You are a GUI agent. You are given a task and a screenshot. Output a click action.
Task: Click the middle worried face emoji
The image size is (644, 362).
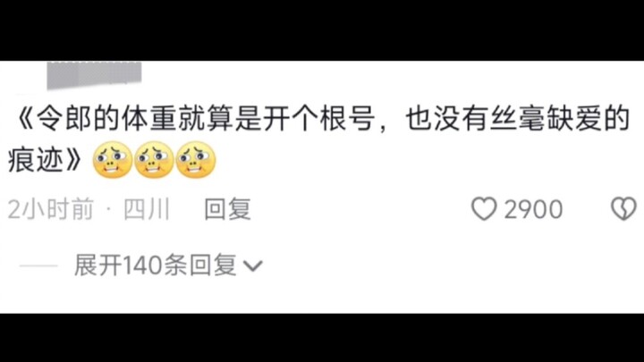pyautogui.click(x=154, y=160)
